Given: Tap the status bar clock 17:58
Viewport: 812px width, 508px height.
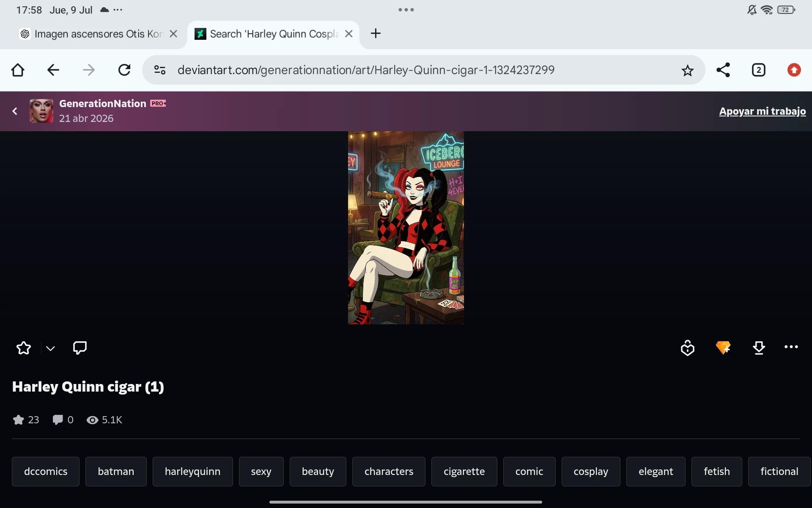Looking at the screenshot, I should click(29, 10).
